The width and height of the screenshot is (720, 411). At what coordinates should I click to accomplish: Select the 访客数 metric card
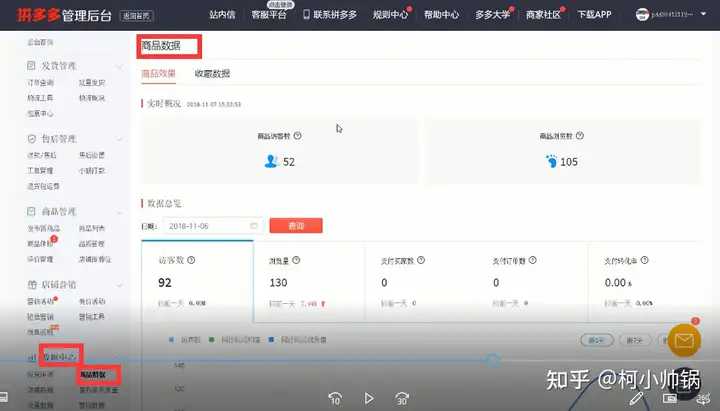tap(197, 281)
